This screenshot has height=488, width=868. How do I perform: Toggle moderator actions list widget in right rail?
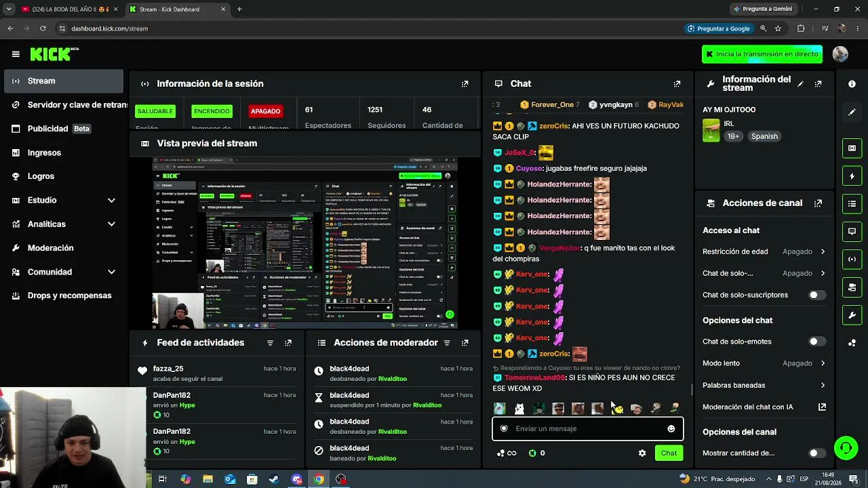[x=852, y=204]
